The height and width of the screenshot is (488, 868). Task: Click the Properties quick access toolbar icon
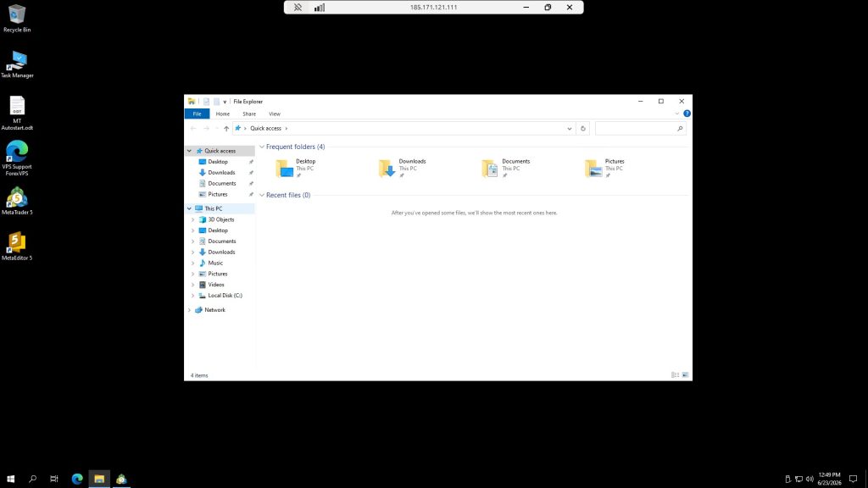[206, 102]
